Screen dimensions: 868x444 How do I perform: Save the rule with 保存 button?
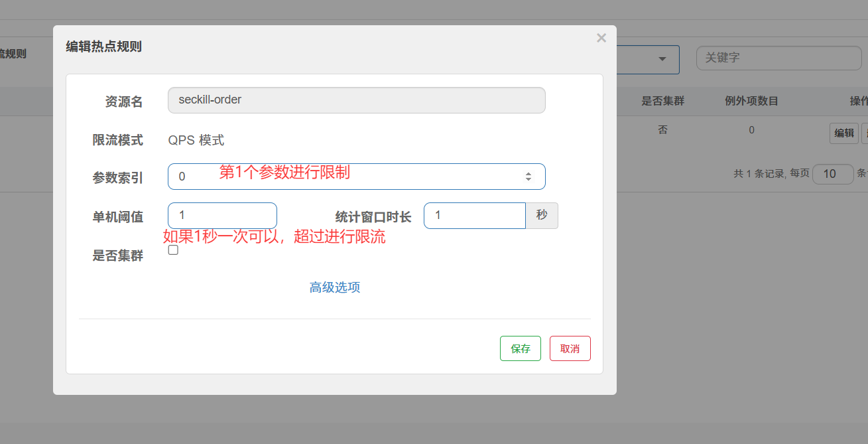click(x=520, y=348)
